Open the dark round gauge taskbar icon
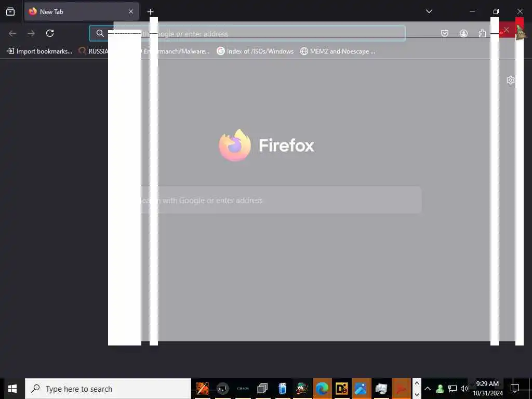532x399 pixels. [222, 389]
